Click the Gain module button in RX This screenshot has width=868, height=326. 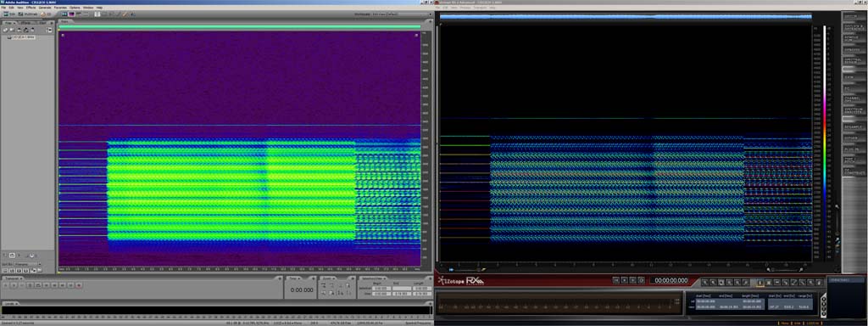[x=854, y=77]
